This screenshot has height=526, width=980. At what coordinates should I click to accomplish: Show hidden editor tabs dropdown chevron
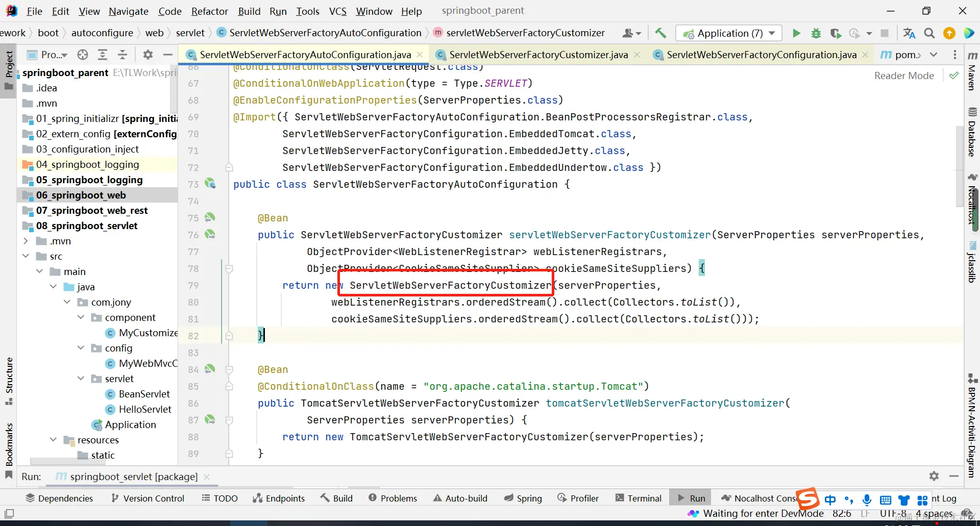934,55
